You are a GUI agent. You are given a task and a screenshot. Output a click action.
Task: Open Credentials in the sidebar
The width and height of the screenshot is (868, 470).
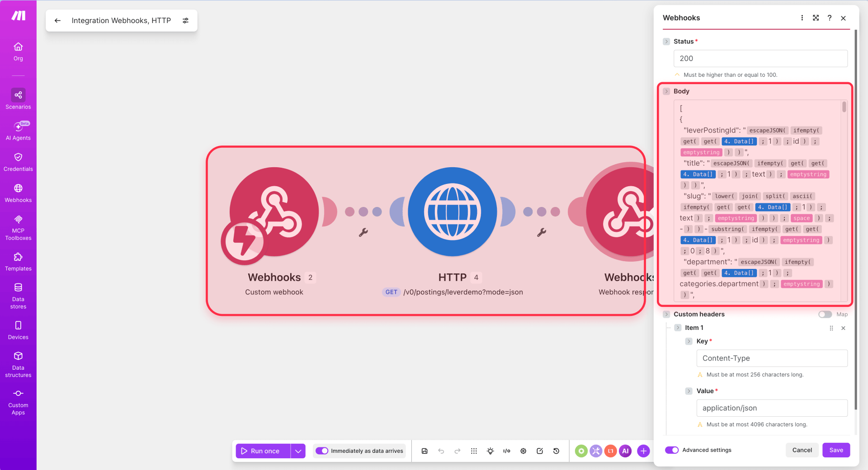(18, 162)
